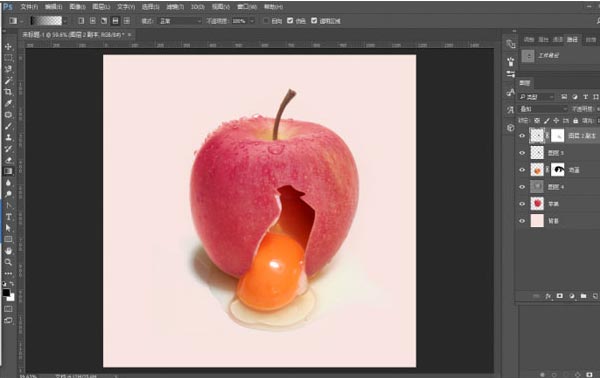Open the 模式 mode dropdown showing 正常
The height and width of the screenshot is (378, 600).
179,21
